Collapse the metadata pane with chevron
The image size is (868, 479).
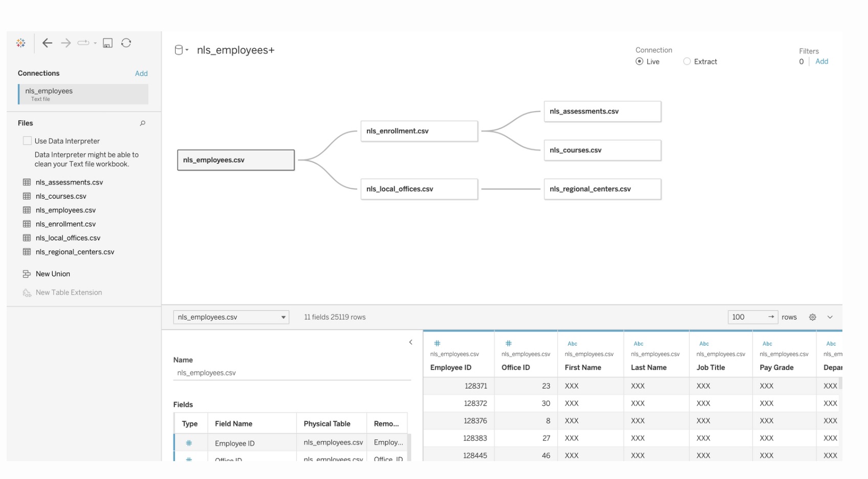(410, 342)
